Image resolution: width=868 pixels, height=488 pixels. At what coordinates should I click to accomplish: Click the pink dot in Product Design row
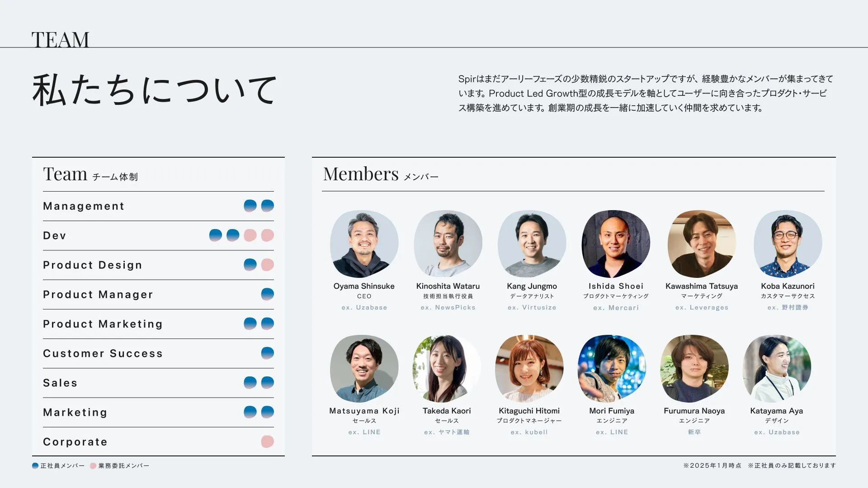click(268, 265)
